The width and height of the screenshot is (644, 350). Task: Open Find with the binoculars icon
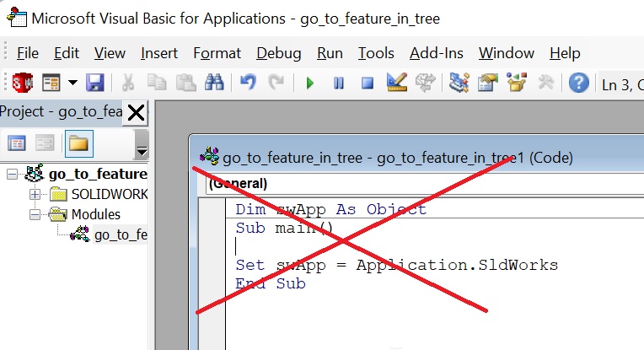pyautogui.click(x=214, y=83)
